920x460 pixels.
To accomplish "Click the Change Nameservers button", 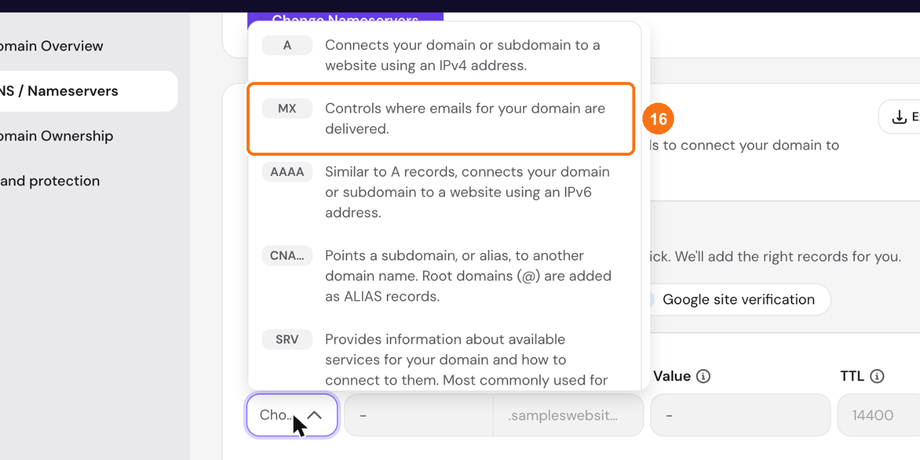I will [345, 19].
